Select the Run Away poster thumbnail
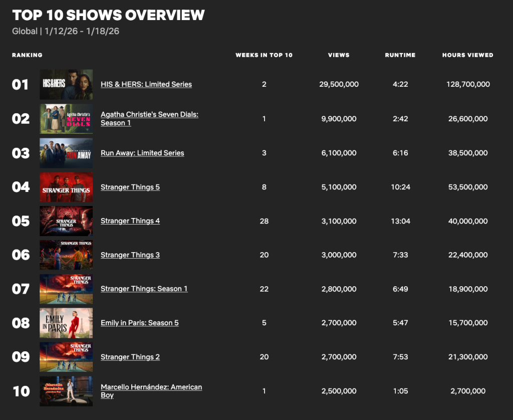Viewport: 513px width, 420px height. pyautogui.click(x=66, y=153)
